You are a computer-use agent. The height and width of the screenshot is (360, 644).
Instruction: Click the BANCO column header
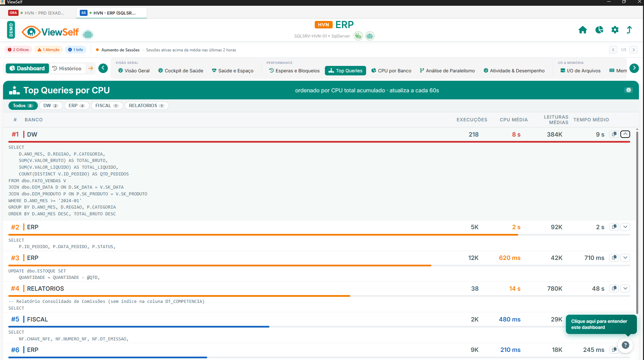(x=33, y=120)
